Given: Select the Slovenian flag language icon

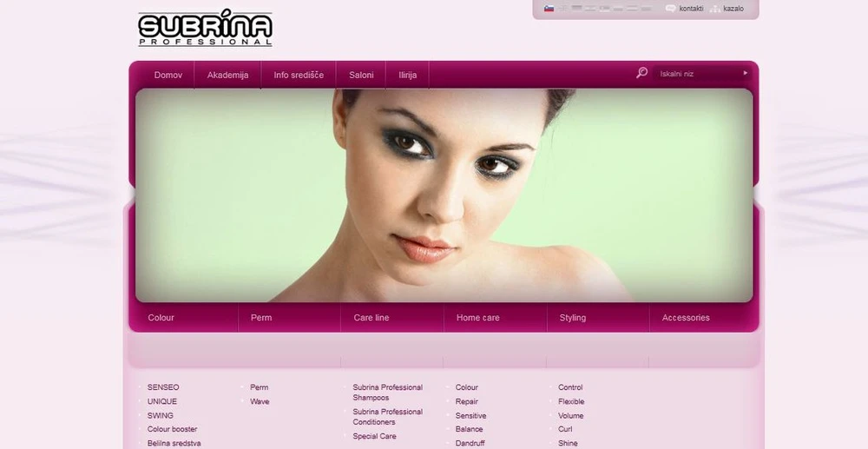Looking at the screenshot, I should (549, 9).
